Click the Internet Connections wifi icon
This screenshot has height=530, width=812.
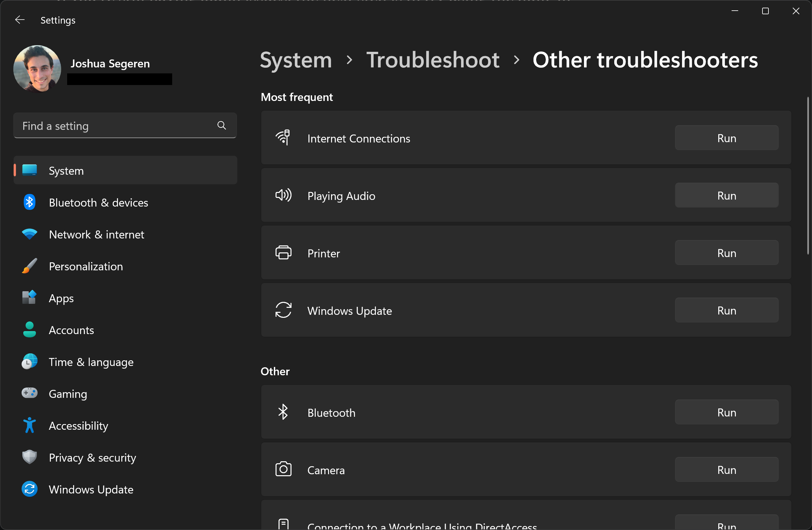click(x=283, y=138)
